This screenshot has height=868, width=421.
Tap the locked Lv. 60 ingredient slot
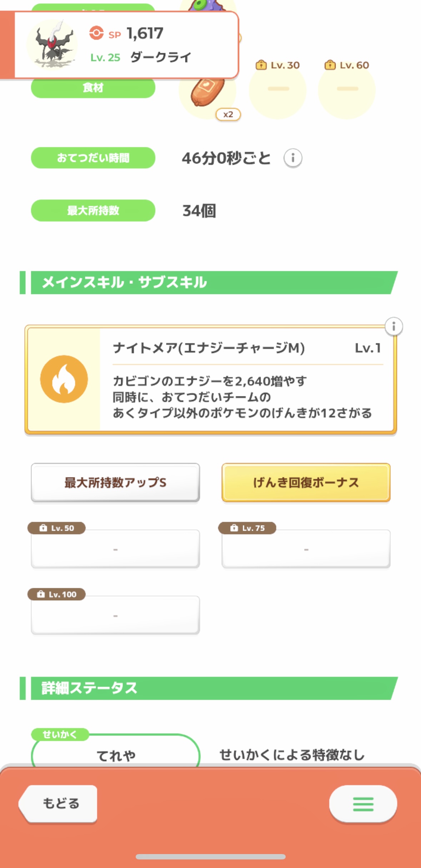coord(347,89)
